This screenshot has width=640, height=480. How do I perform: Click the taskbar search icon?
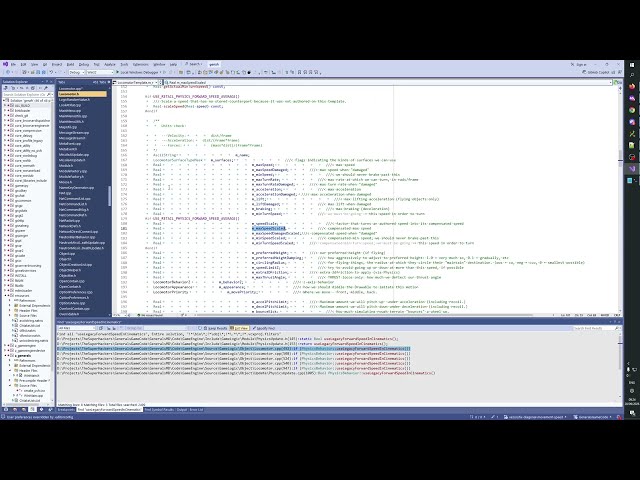(632, 76)
